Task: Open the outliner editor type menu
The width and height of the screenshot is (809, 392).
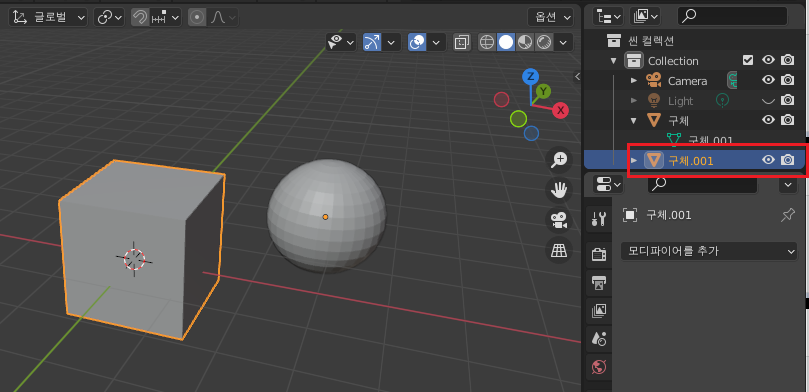Action: pyautogui.click(x=608, y=17)
